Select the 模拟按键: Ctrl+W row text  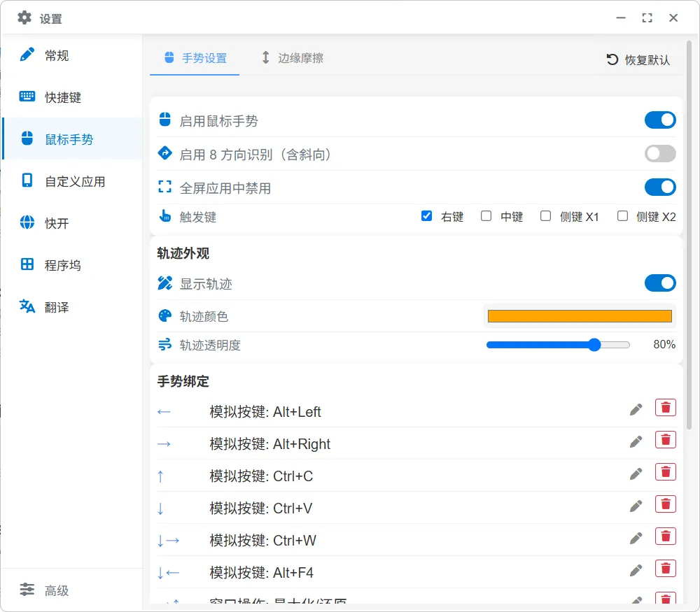pos(263,540)
